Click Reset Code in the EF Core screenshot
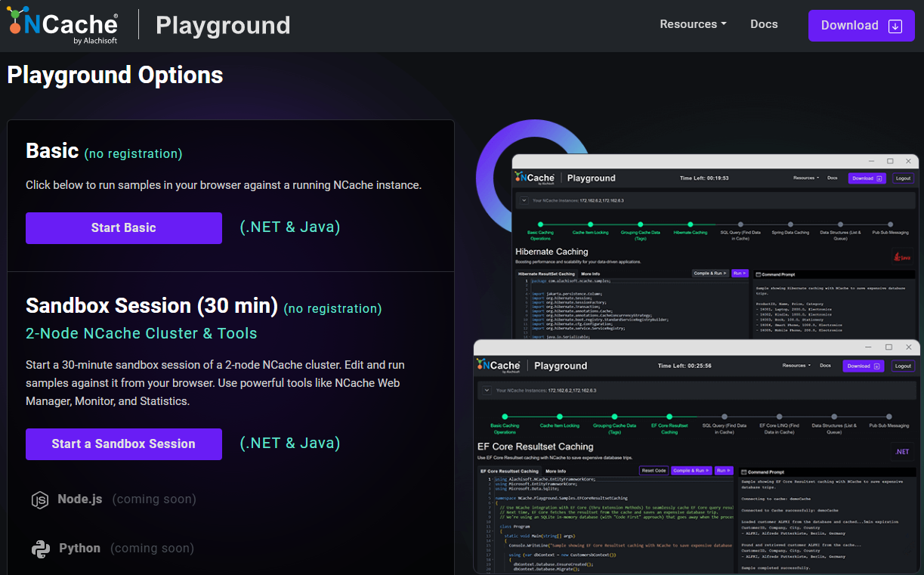The height and width of the screenshot is (575, 924). pyautogui.click(x=654, y=471)
